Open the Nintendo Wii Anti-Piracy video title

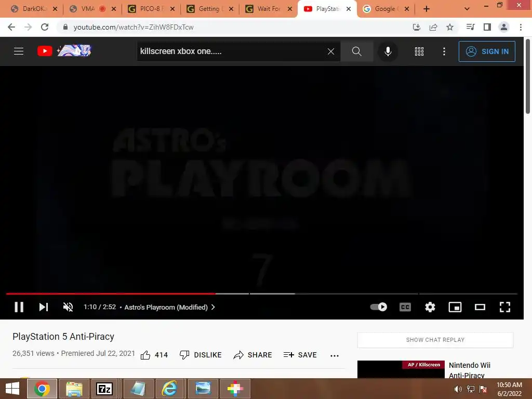pos(470,370)
